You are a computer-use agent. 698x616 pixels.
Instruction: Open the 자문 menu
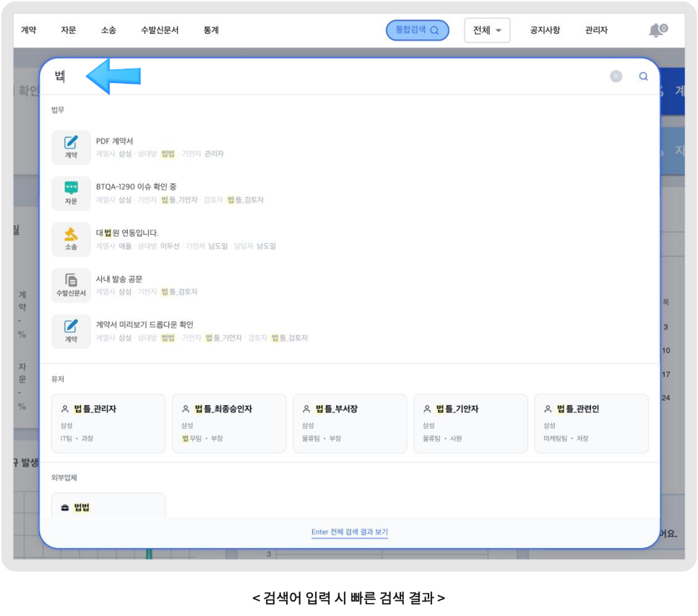point(69,30)
